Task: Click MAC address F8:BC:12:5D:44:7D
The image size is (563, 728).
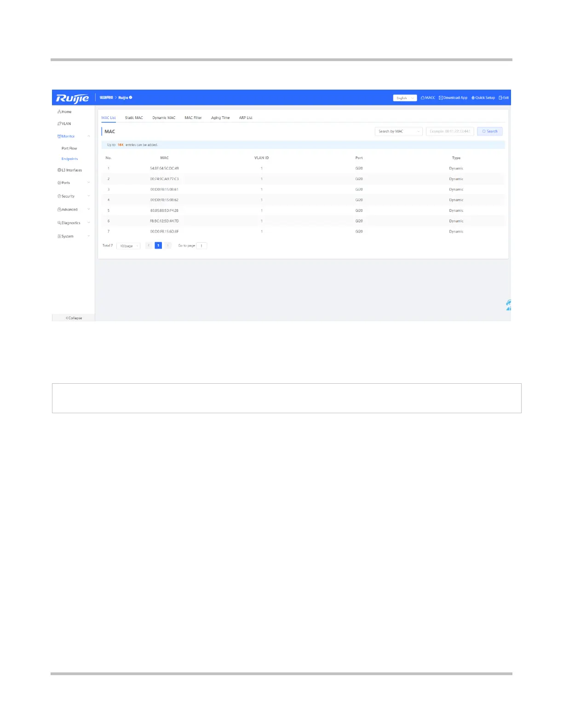Action: pos(164,222)
